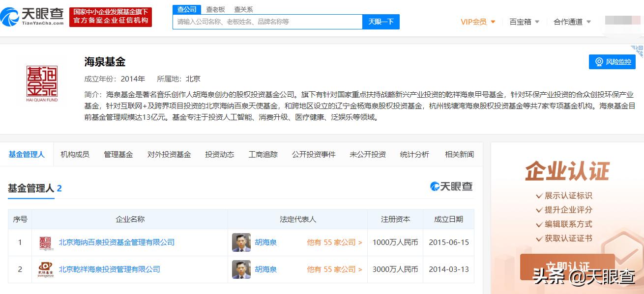Click 胡海泉's profile photo in row one
Viewport: 644px width, 294px height.
click(240, 241)
